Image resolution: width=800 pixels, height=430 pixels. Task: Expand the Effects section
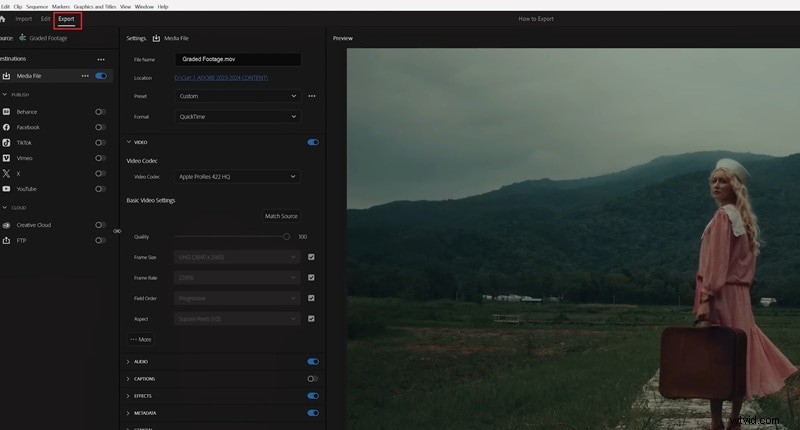pyautogui.click(x=128, y=396)
